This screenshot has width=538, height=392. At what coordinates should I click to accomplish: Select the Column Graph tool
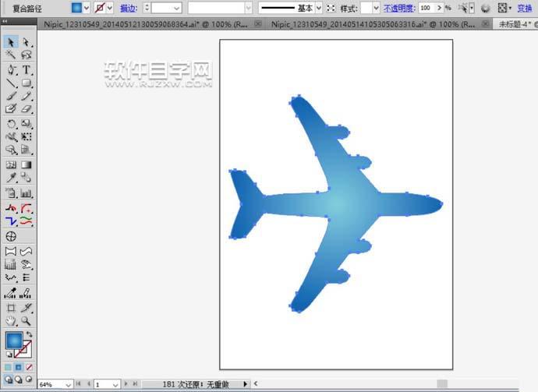(x=26, y=193)
